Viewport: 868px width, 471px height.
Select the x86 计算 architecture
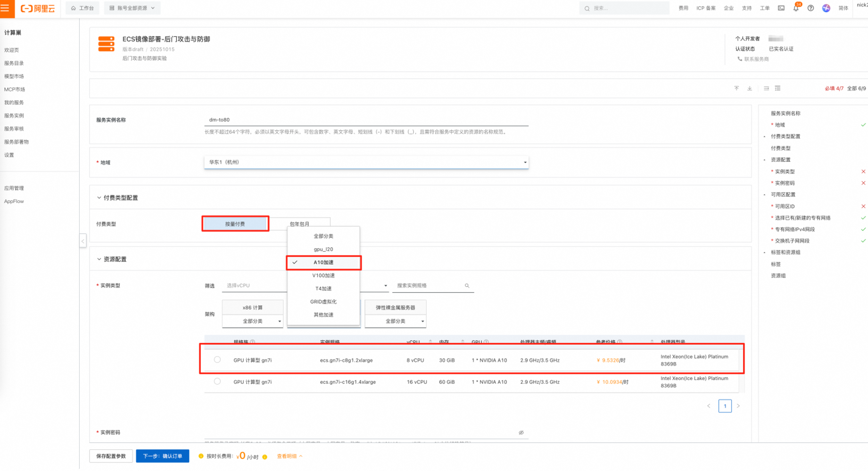(x=253, y=307)
